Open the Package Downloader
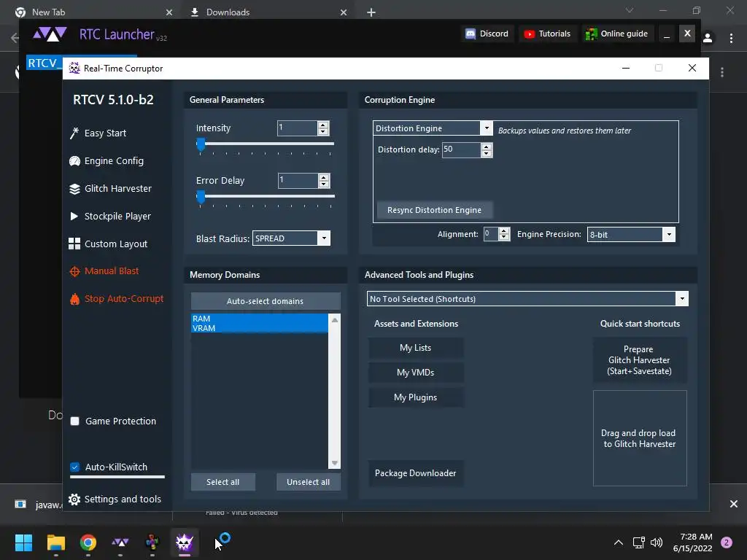This screenshot has width=747, height=560. point(415,472)
